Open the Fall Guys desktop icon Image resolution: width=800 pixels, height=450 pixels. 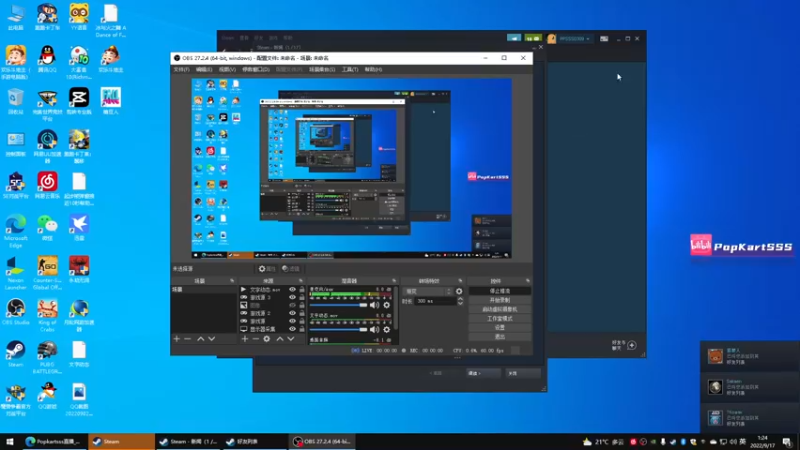click(x=110, y=101)
